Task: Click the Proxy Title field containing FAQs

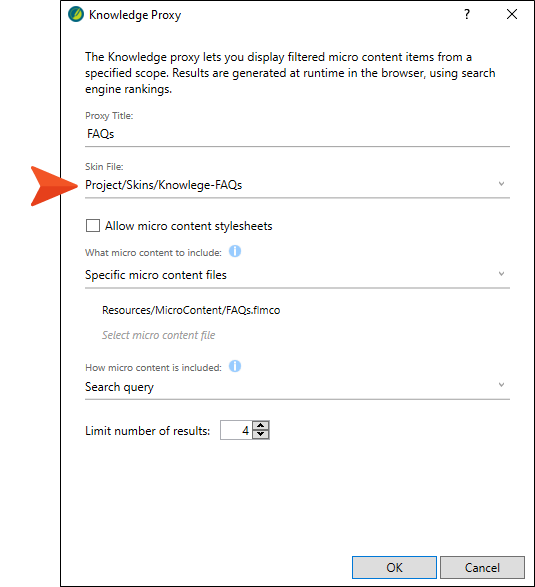Action: [297, 134]
